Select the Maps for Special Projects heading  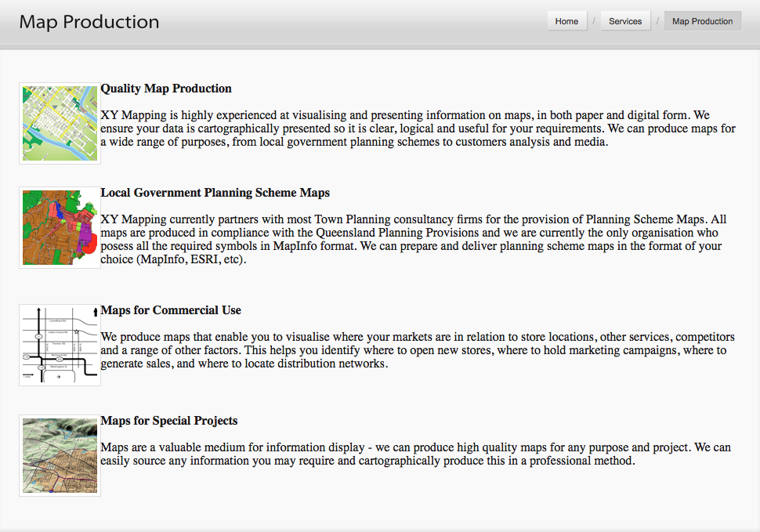pyautogui.click(x=169, y=420)
